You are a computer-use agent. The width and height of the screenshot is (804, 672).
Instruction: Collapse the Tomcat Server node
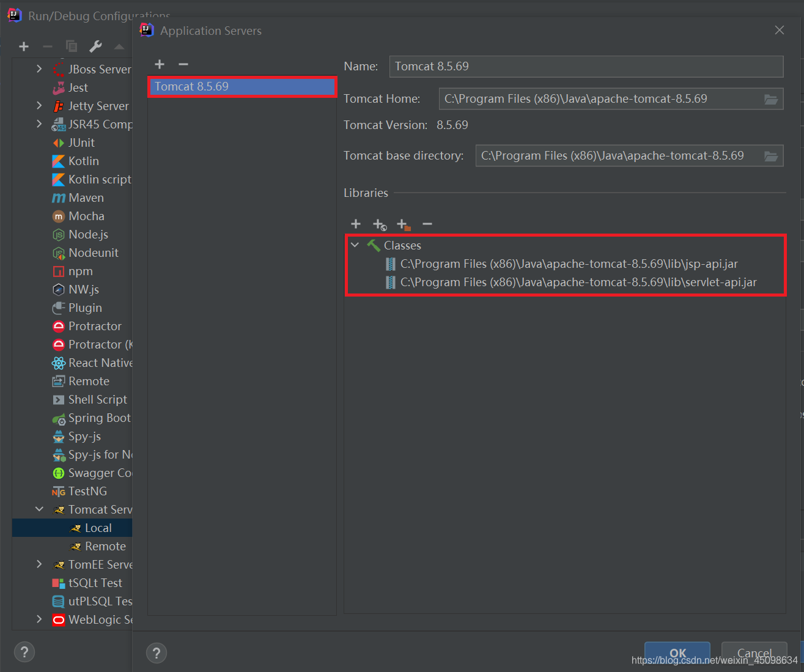pos(39,509)
